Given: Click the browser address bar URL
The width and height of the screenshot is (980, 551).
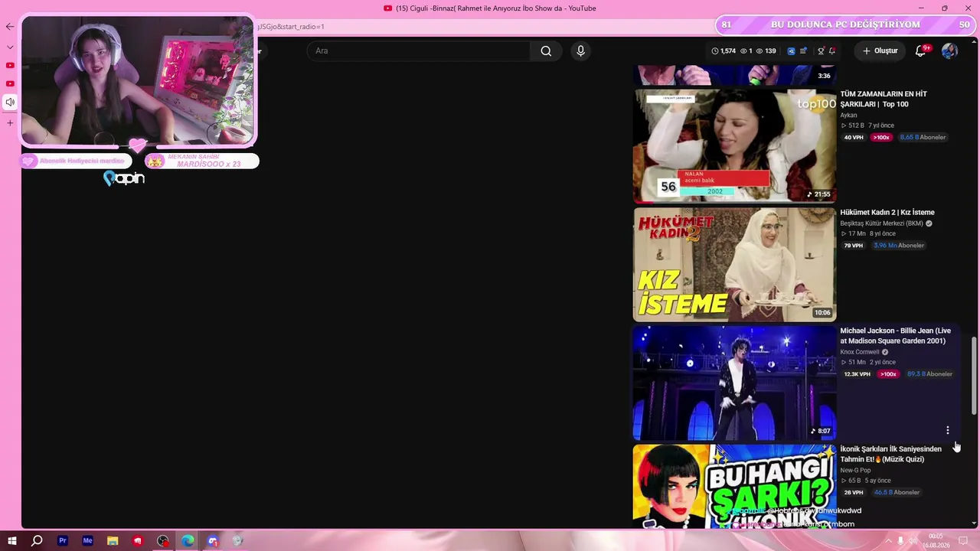Looking at the screenshot, I should [x=291, y=27].
